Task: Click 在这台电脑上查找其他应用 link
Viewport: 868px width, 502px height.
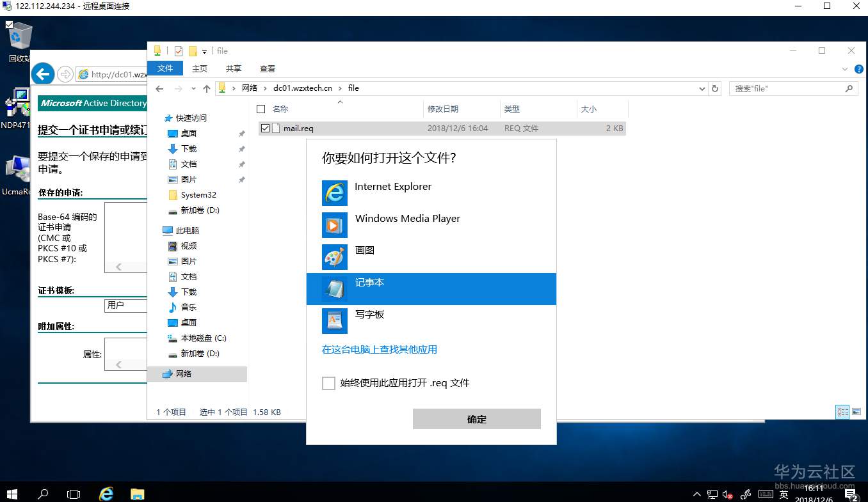Action: pos(378,349)
